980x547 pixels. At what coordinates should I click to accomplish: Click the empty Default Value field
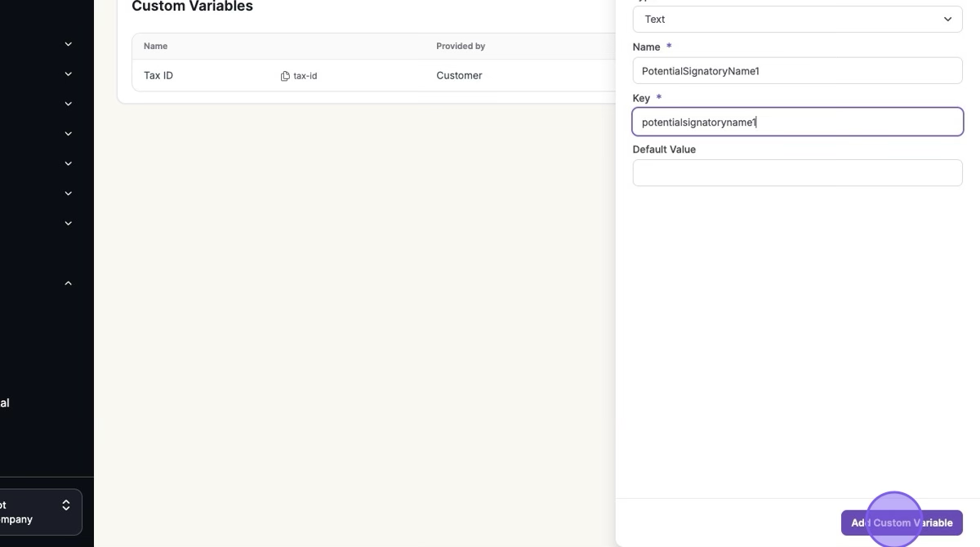(x=796, y=173)
